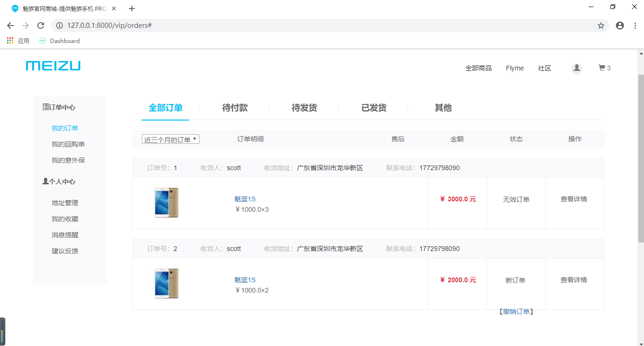Select the 魅族官网商城 browser tab
The width and height of the screenshot is (644, 346).
pos(65,9)
